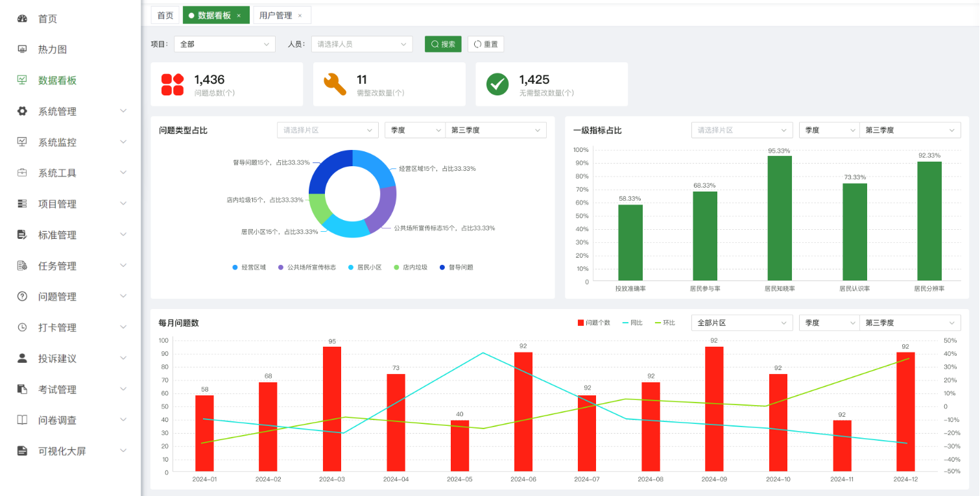Viewport: 980px width, 496px height.
Task: Click the 投诉建议 person icon
Action: coord(22,358)
